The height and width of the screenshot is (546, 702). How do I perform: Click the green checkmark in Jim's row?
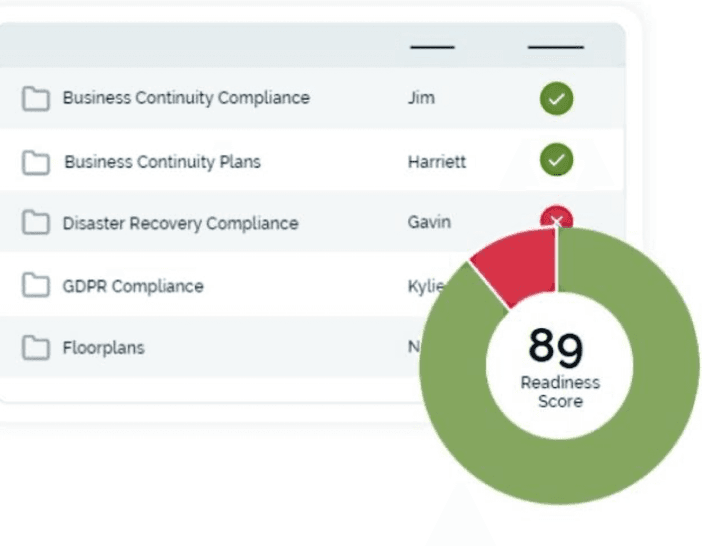[x=556, y=99]
